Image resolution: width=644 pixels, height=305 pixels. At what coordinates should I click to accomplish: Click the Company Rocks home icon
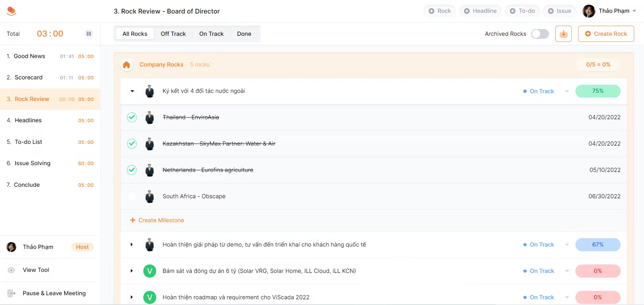(126, 65)
